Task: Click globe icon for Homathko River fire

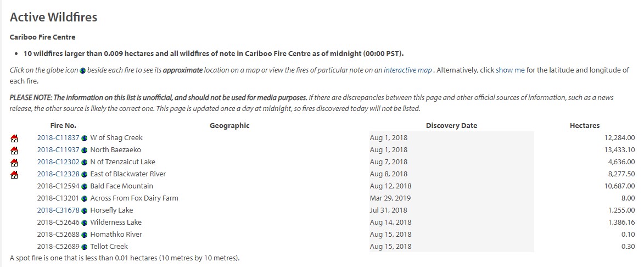Action: [x=84, y=235]
